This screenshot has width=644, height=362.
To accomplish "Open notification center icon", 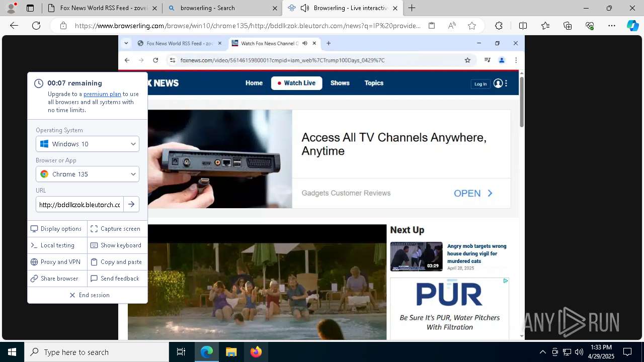I will (x=627, y=352).
